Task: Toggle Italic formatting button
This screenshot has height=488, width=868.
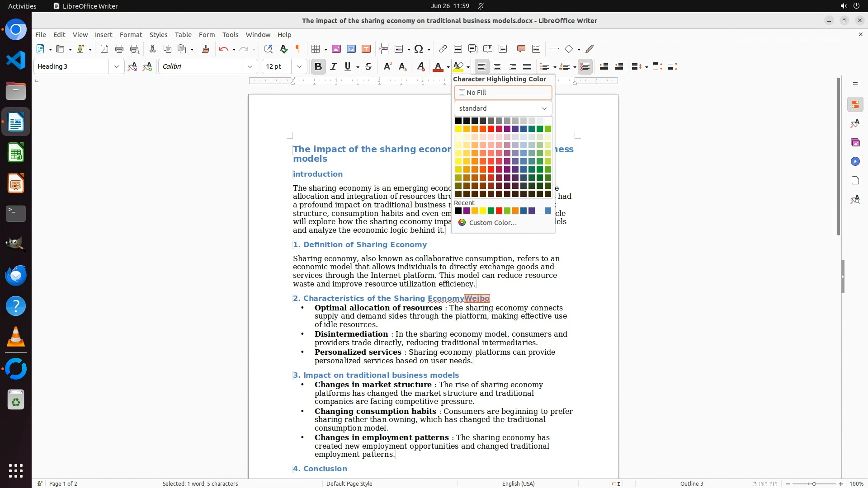Action: 333,66
